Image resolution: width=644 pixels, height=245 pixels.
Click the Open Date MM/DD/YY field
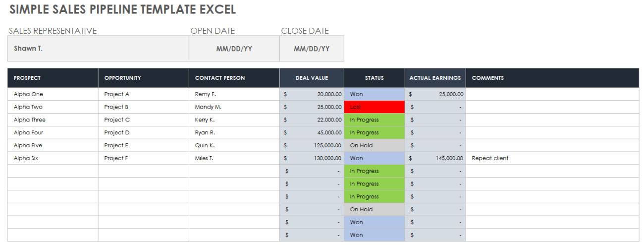234,49
